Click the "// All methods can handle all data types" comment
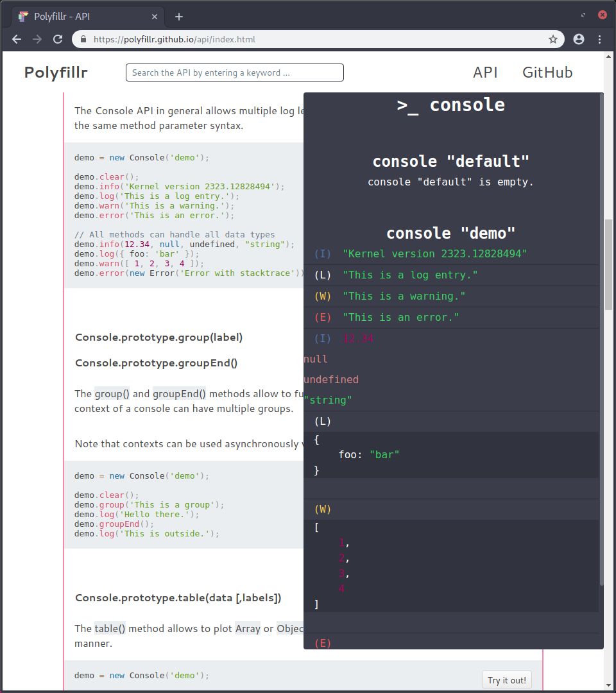Image resolution: width=616 pixels, height=693 pixels. [175, 235]
